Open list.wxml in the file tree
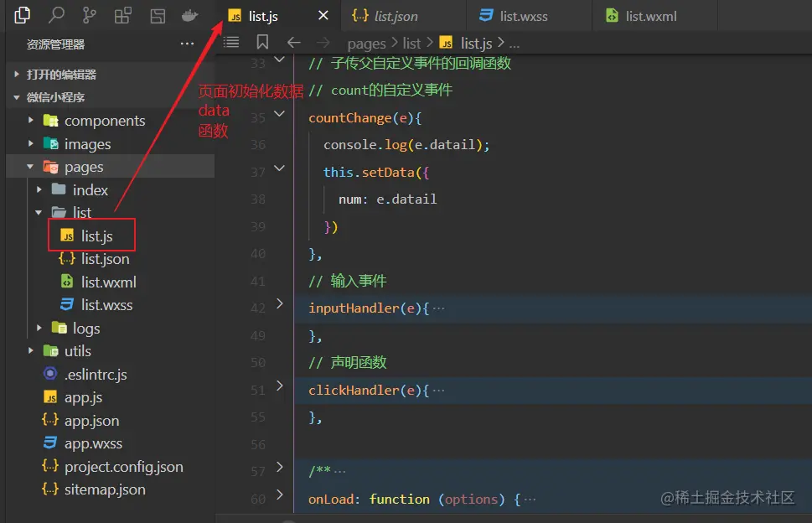 coord(108,282)
